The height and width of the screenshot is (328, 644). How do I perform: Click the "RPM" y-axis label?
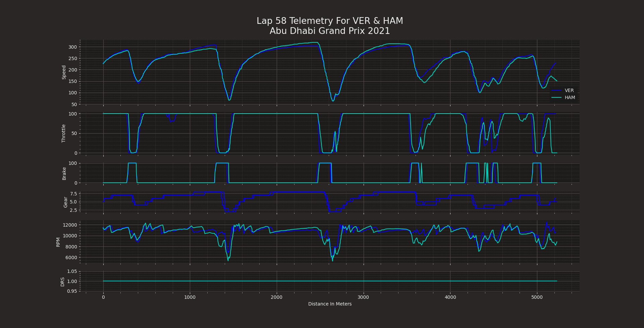tap(58, 242)
